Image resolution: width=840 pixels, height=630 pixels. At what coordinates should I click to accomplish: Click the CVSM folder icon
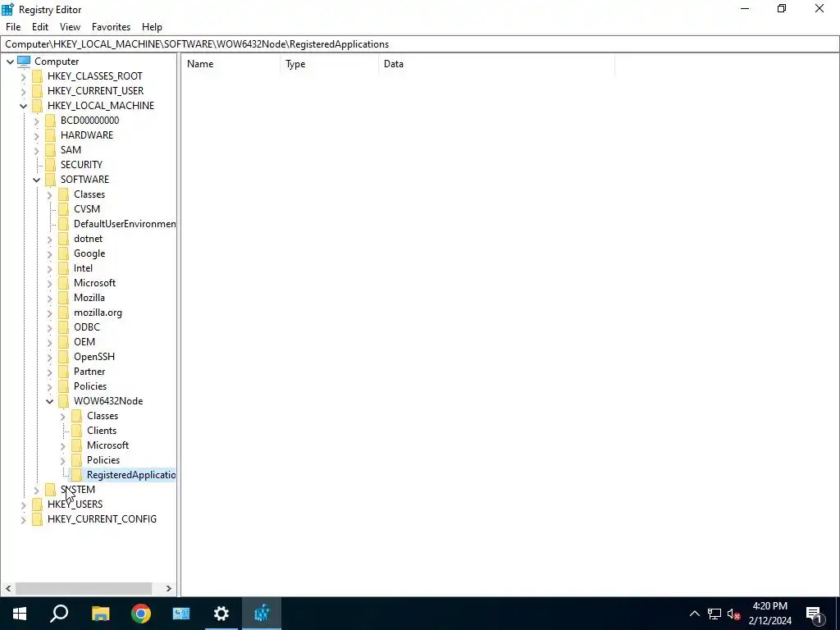[64, 209]
